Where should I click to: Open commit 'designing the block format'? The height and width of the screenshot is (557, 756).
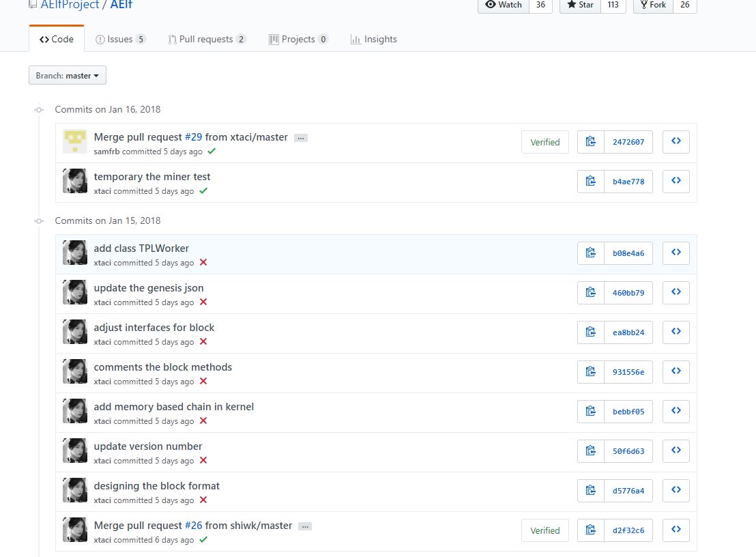coord(156,485)
